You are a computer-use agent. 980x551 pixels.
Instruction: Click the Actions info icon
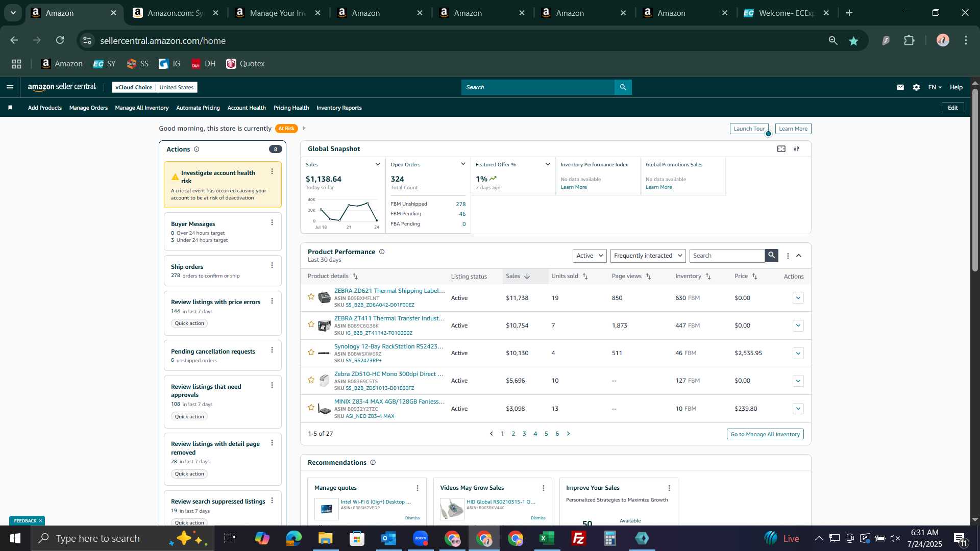point(197,149)
